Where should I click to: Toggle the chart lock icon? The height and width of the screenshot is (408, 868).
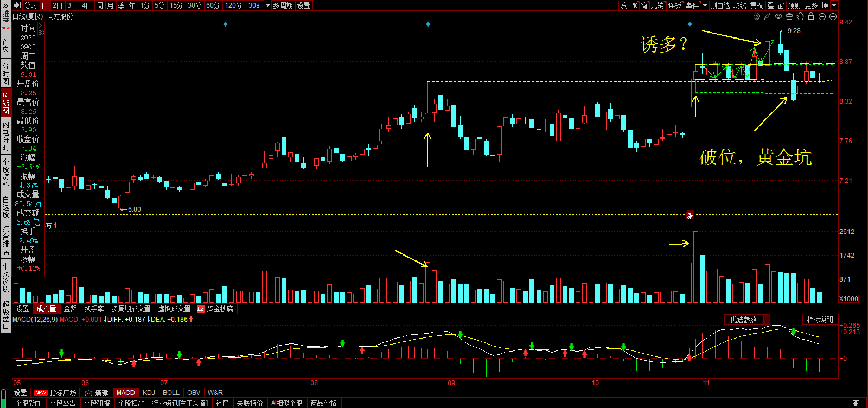tap(811, 16)
